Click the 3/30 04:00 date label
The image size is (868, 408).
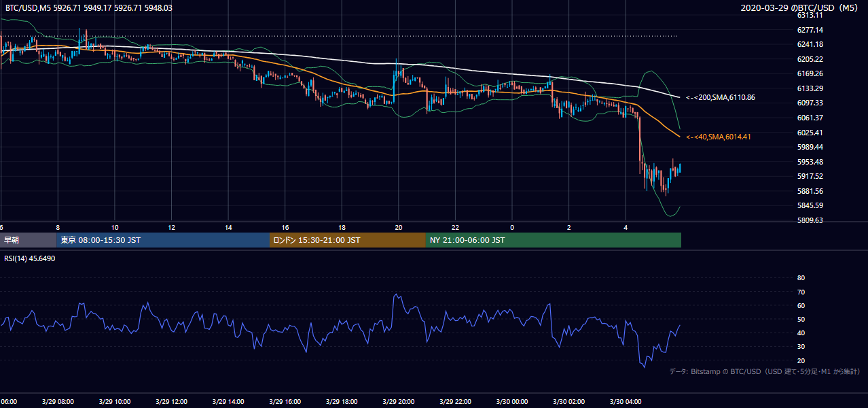626,402
